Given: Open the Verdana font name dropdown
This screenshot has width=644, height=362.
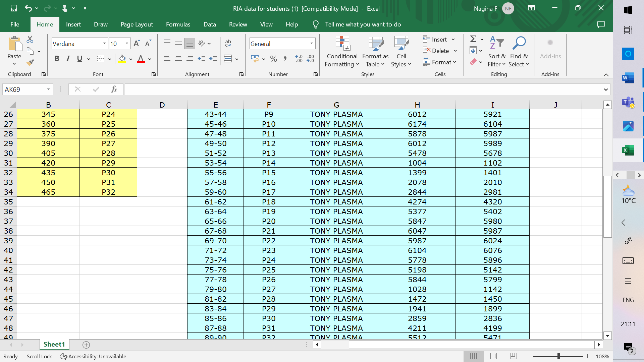Looking at the screenshot, I should click(x=104, y=44).
